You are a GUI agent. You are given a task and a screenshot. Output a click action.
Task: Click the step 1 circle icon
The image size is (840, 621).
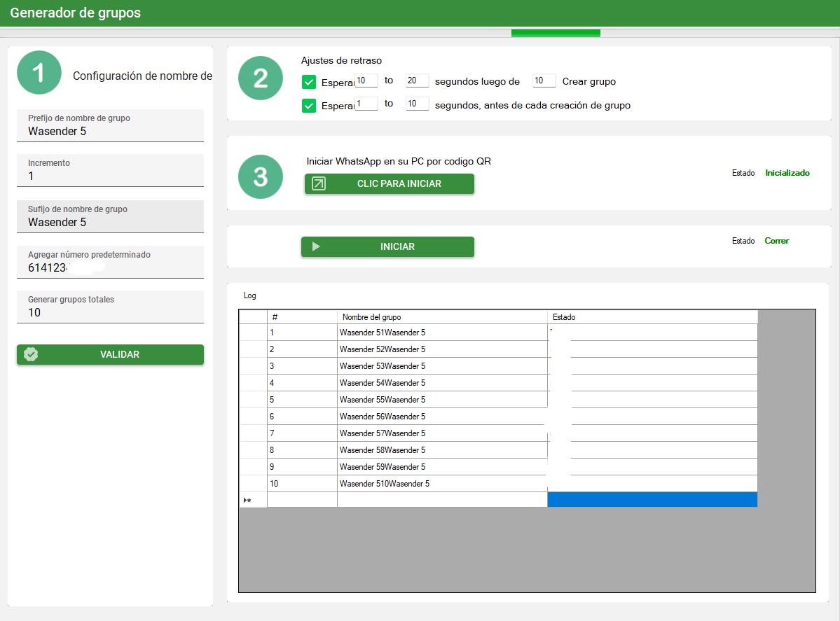(40, 72)
